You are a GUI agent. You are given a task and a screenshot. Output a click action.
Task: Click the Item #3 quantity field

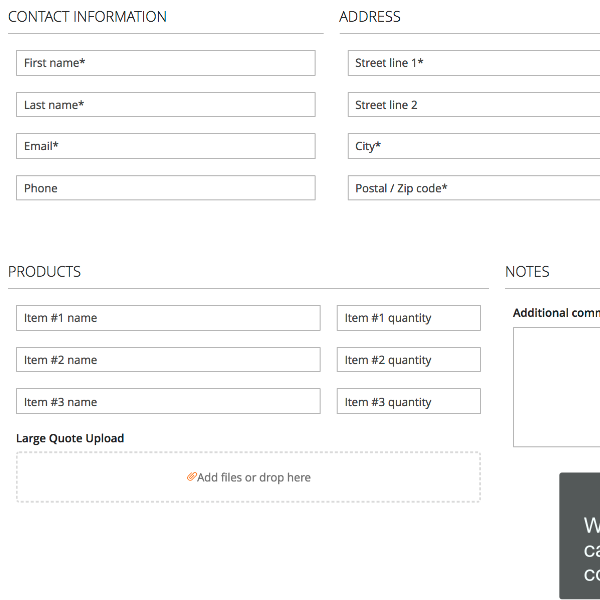pyautogui.click(x=409, y=401)
